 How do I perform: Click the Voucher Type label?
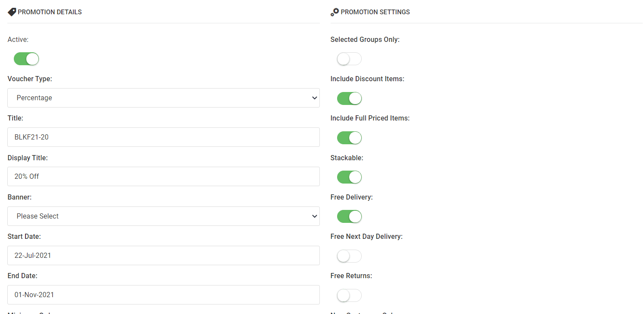(30, 79)
